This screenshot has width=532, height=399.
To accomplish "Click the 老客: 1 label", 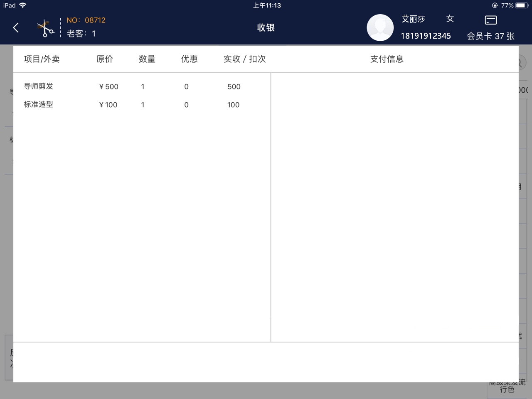I will pos(81,34).
